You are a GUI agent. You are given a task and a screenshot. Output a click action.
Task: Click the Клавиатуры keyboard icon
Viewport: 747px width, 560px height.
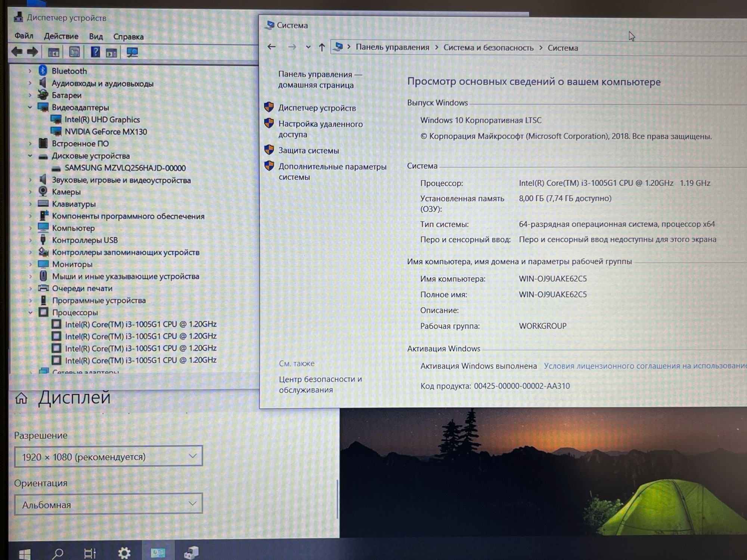click(x=43, y=203)
